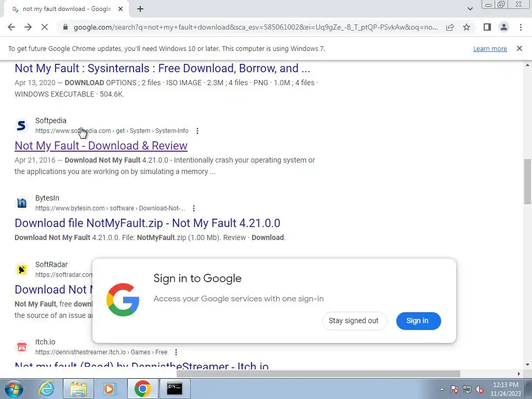Open more options for BytesIn result
The image size is (532, 399).
coord(193,208)
